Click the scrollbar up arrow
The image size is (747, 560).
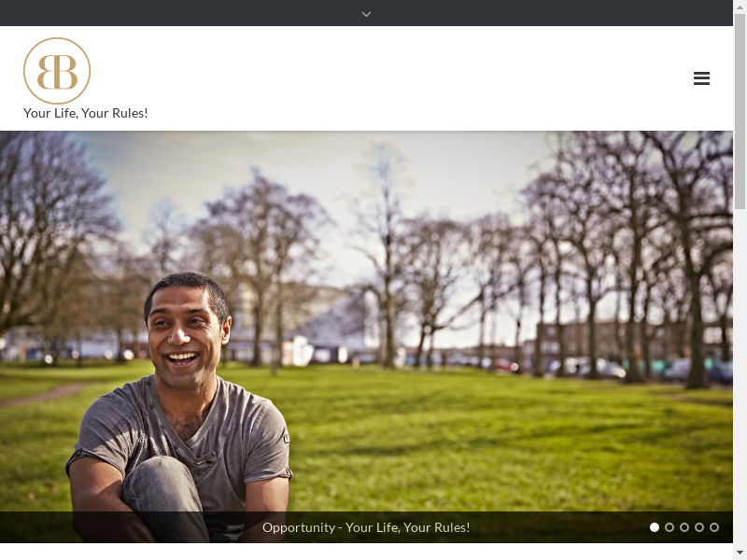[x=740, y=6]
